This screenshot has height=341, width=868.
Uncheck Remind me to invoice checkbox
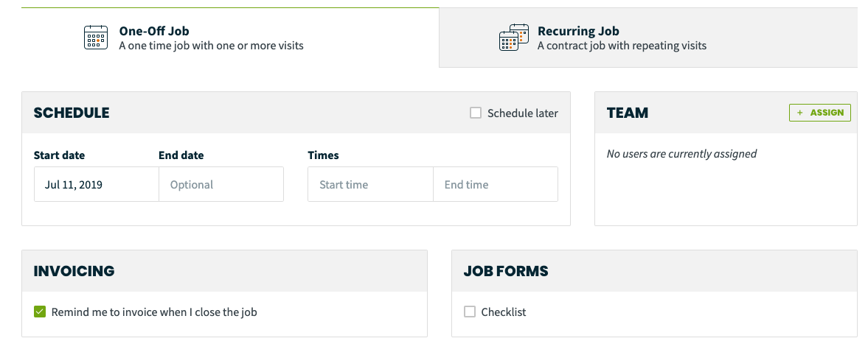(39, 312)
